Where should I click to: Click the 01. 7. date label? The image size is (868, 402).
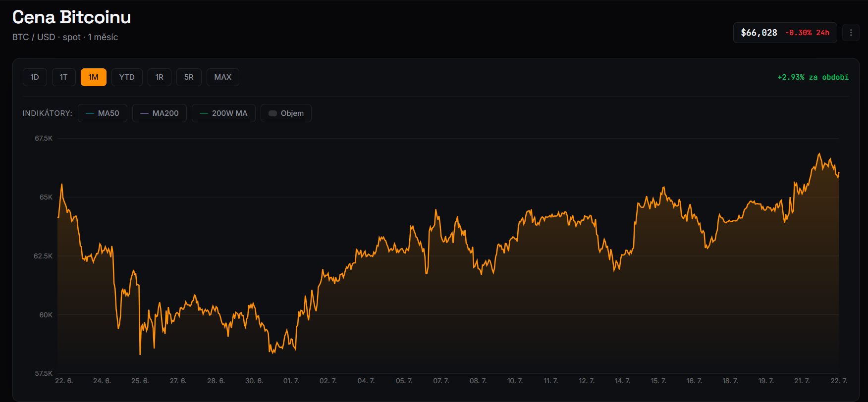pos(291,381)
